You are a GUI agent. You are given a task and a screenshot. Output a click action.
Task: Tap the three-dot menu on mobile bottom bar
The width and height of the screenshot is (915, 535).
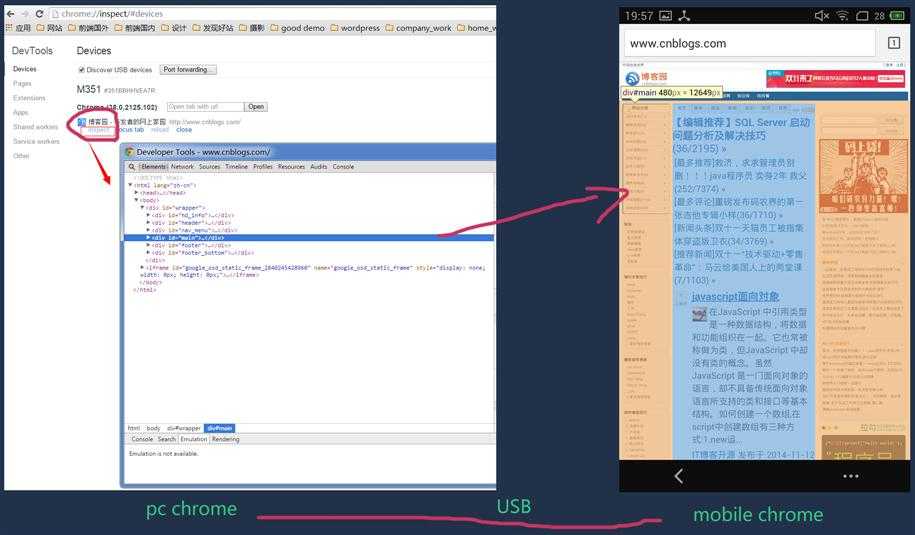(851, 476)
